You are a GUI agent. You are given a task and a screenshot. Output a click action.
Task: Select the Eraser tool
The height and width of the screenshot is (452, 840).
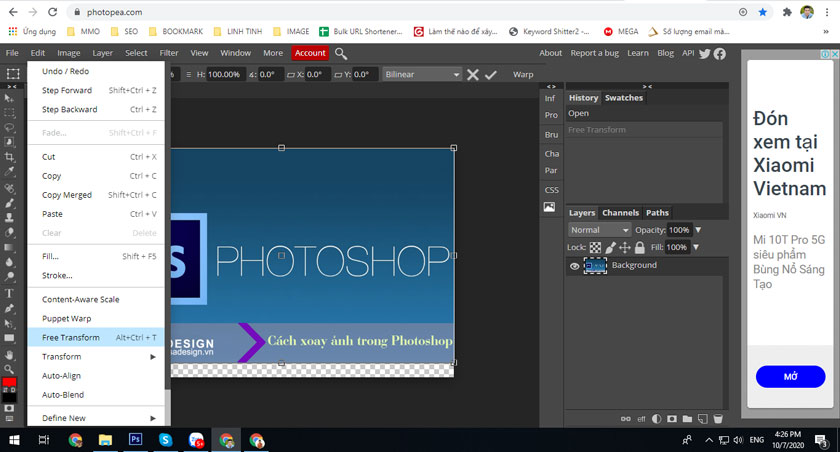[9, 232]
